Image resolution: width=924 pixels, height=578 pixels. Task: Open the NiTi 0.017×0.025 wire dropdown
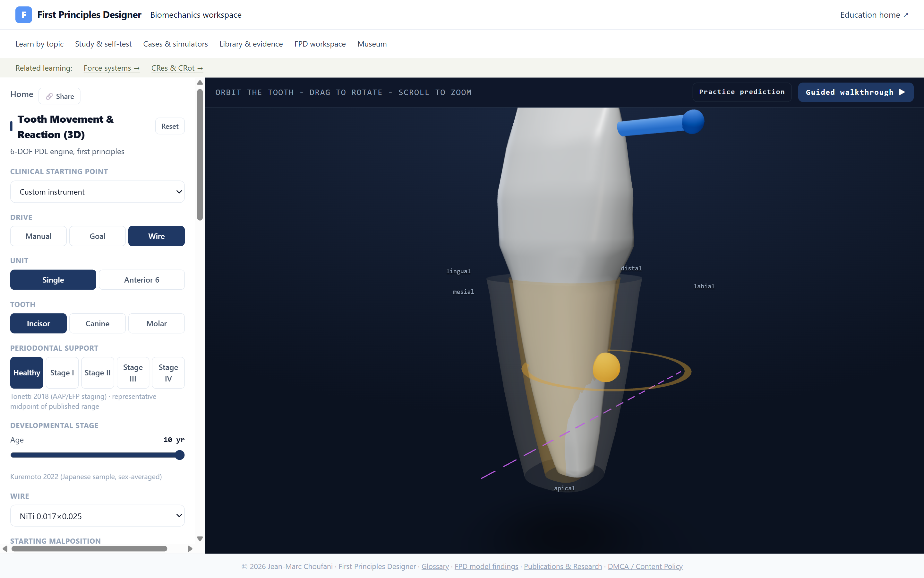point(97,516)
